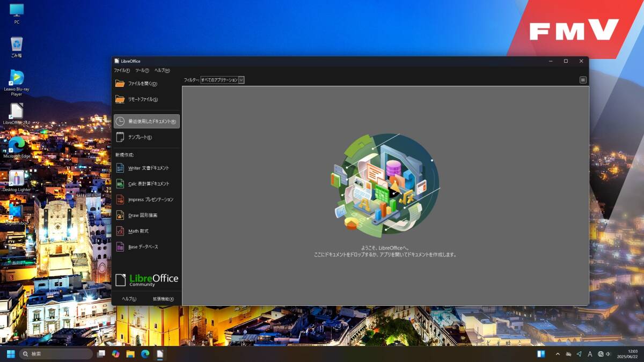The width and height of the screenshot is (644, 362).
Task: Click the taskbar 検索 search box
Action: click(56, 354)
